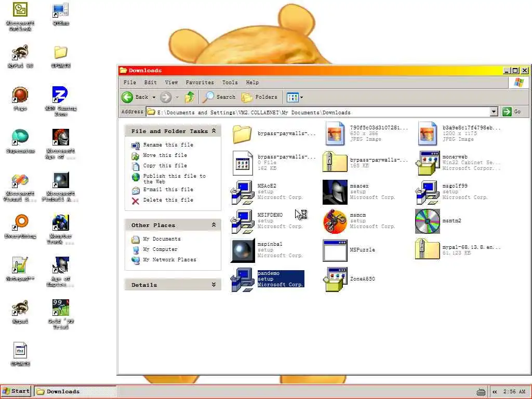Click E-mail this file link
Image resolution: width=532 pixels, height=399 pixels.
(168, 189)
